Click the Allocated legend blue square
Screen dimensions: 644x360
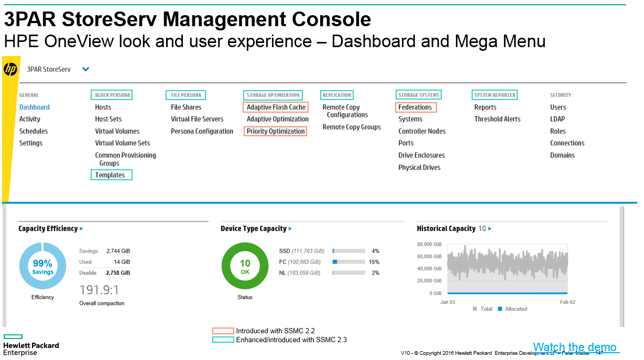click(x=500, y=309)
